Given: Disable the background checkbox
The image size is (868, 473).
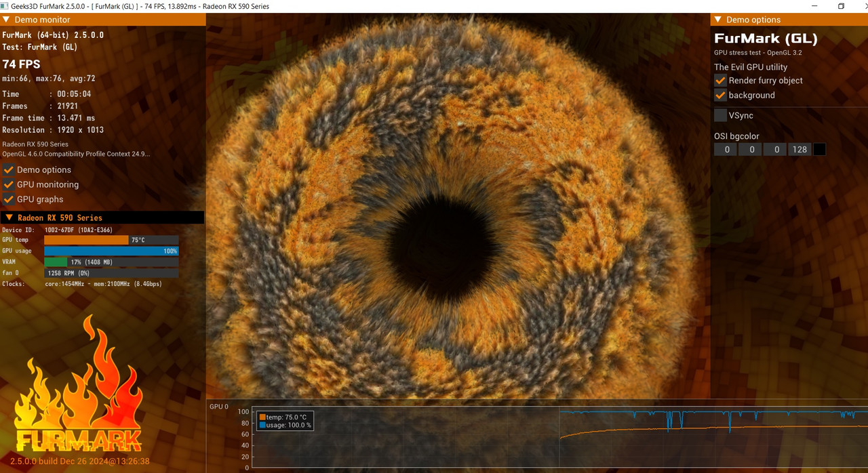Looking at the screenshot, I should 721,95.
